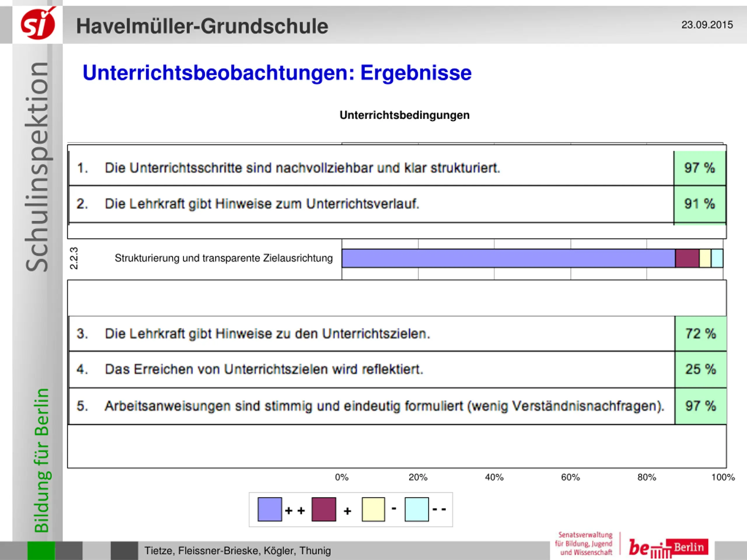Image resolution: width=747 pixels, height=560 pixels.
Task: Click the maroon '+' legend swatch
Action: pyautogui.click(x=324, y=509)
